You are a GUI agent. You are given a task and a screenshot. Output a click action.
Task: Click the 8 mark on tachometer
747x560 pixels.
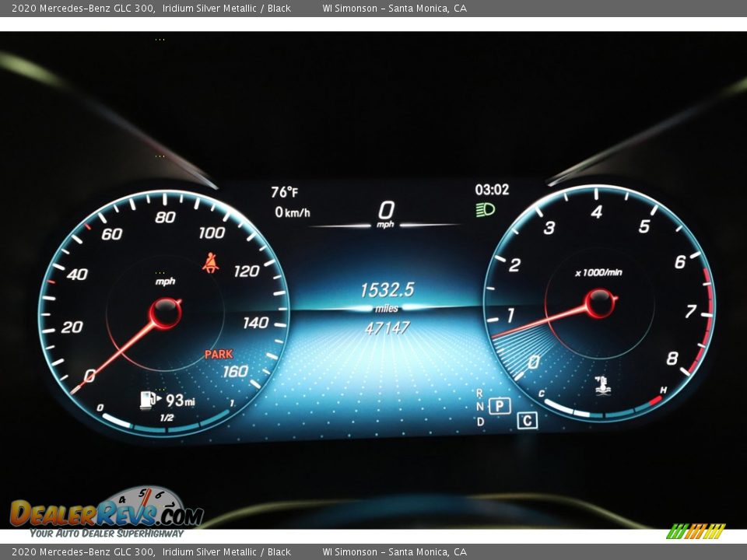672,358
